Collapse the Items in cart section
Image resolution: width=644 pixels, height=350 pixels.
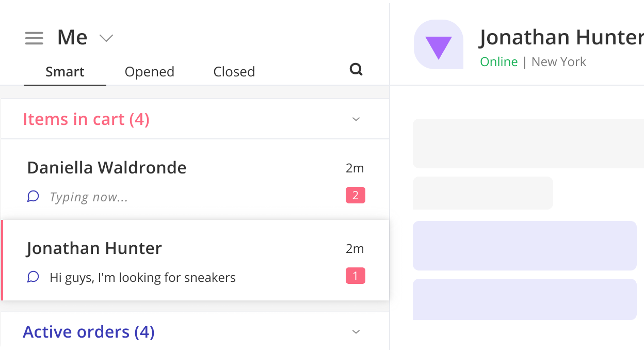click(x=356, y=119)
